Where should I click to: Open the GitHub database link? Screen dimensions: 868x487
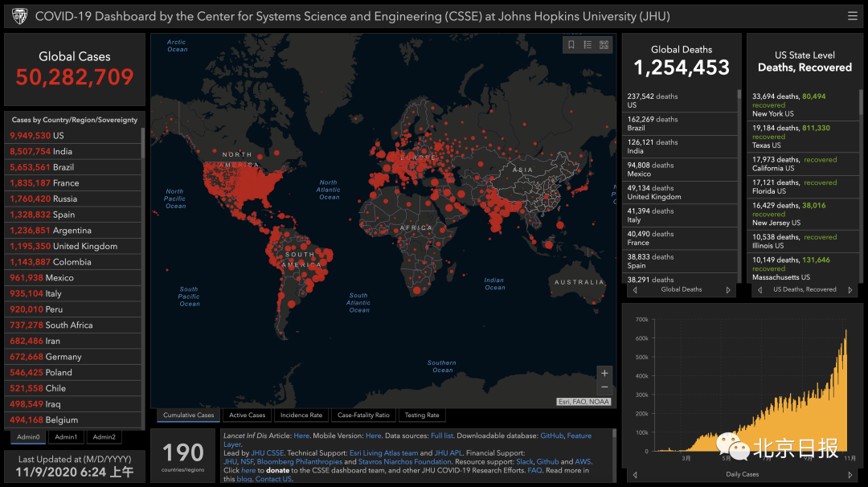[x=552, y=436]
